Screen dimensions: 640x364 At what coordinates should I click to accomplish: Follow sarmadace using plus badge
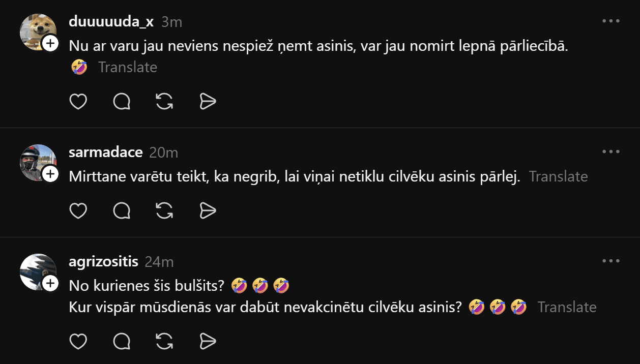tap(50, 174)
